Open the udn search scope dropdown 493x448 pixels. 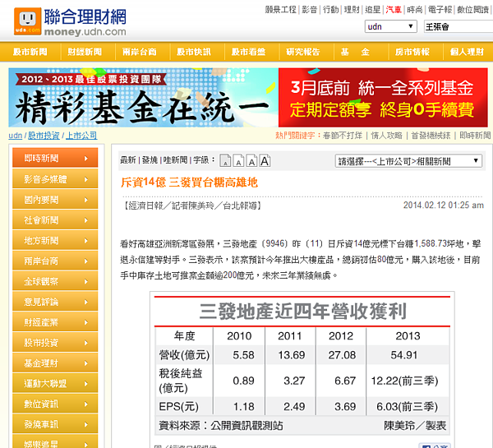(391, 26)
